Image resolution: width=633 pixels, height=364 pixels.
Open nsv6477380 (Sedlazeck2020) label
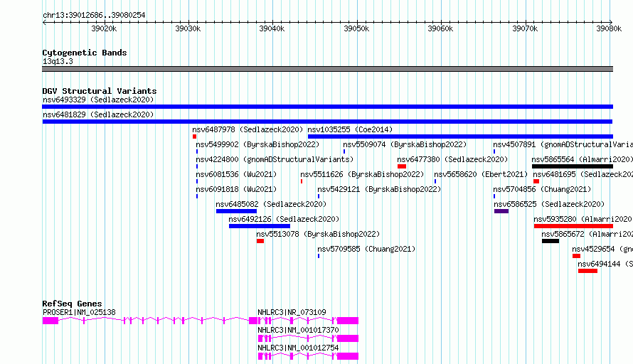point(452,159)
